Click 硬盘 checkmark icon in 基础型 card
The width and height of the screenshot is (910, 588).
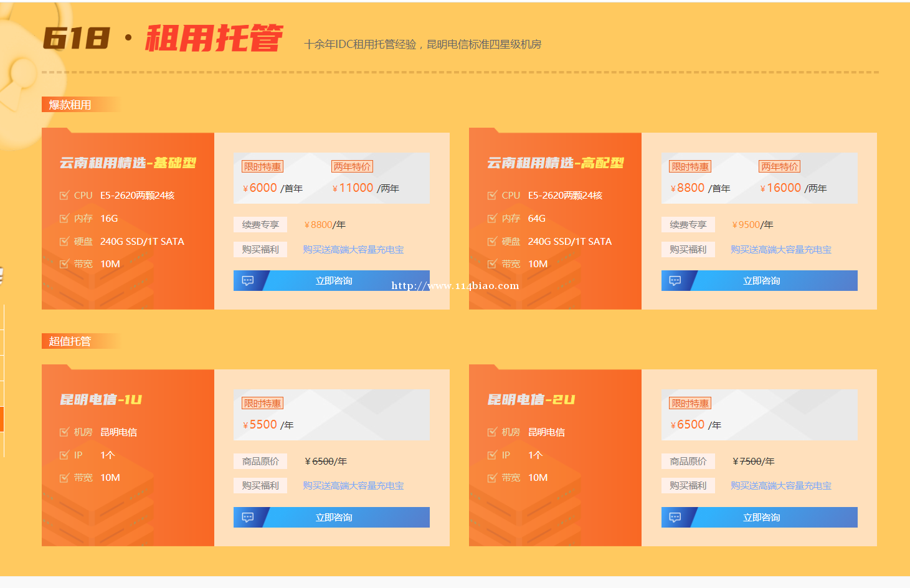tap(64, 242)
